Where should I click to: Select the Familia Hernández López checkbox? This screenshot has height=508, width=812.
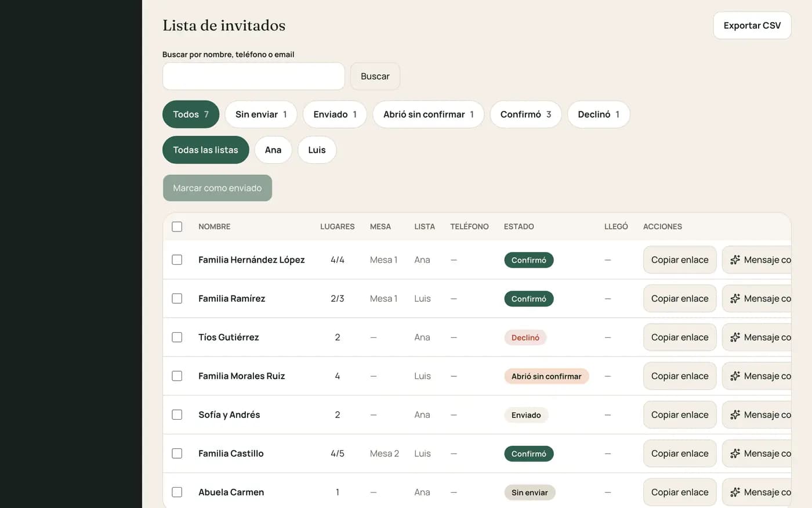[177, 260]
